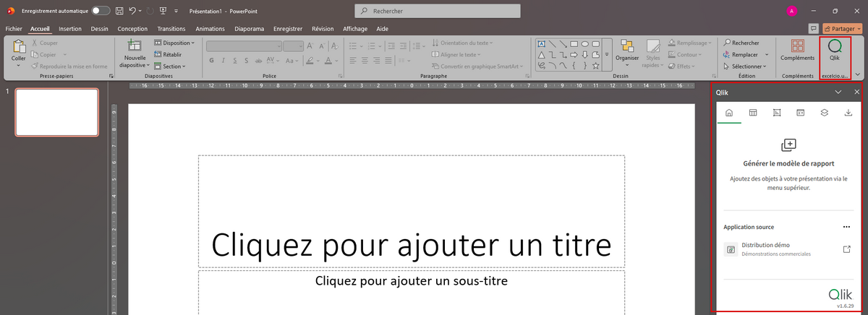Open Qlik pane table tab icon
This screenshot has height=315, width=868.
click(x=753, y=112)
